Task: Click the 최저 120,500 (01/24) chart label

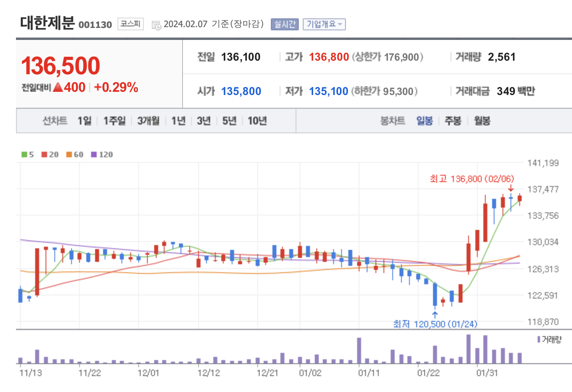Action: [x=435, y=324]
